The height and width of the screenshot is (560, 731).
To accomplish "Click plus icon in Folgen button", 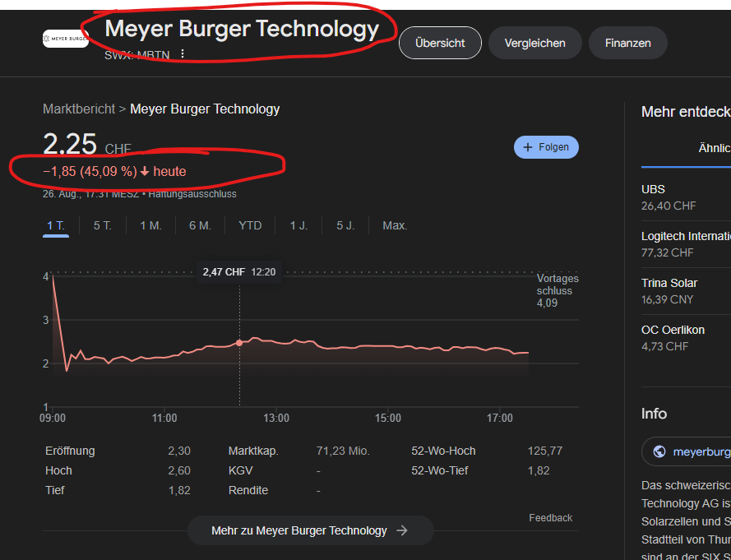I will click(x=527, y=147).
